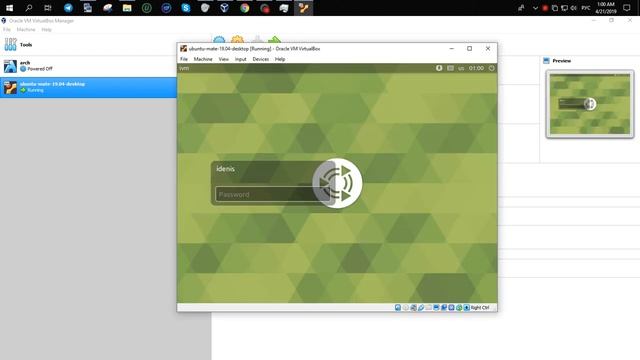Open the Windows search magnifier
The height and width of the screenshot is (360, 640).
point(29,8)
